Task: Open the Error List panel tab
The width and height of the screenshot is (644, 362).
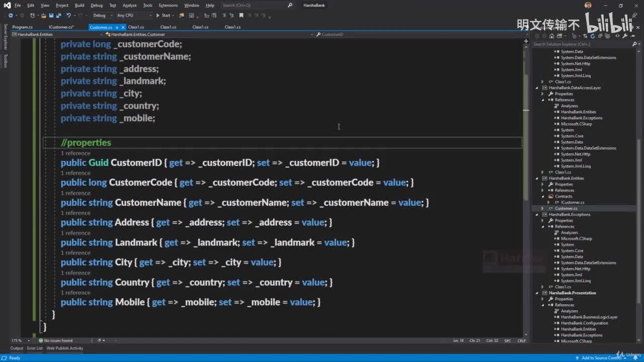Action: (x=35, y=348)
